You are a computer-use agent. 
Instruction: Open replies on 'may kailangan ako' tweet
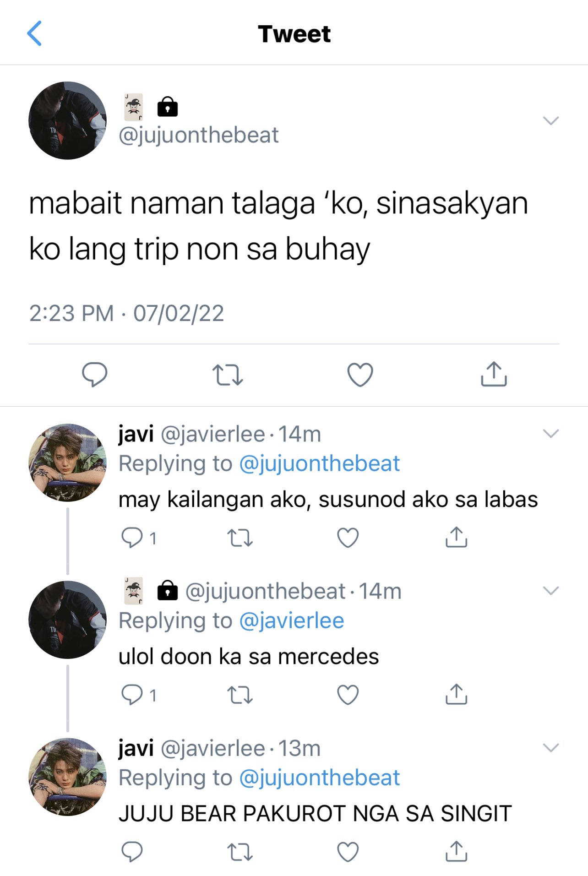(138, 538)
